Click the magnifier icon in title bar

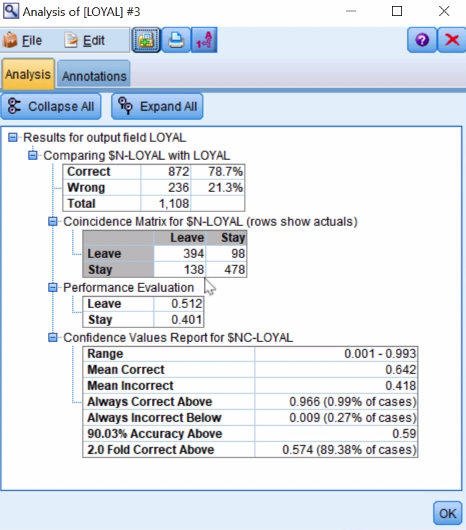pos(10,11)
